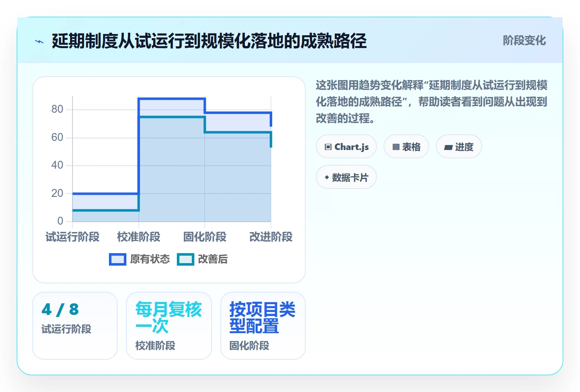Image resolution: width=580 pixels, height=392 pixels.
Task: Click the 改善后 legend text
Action: (x=213, y=259)
